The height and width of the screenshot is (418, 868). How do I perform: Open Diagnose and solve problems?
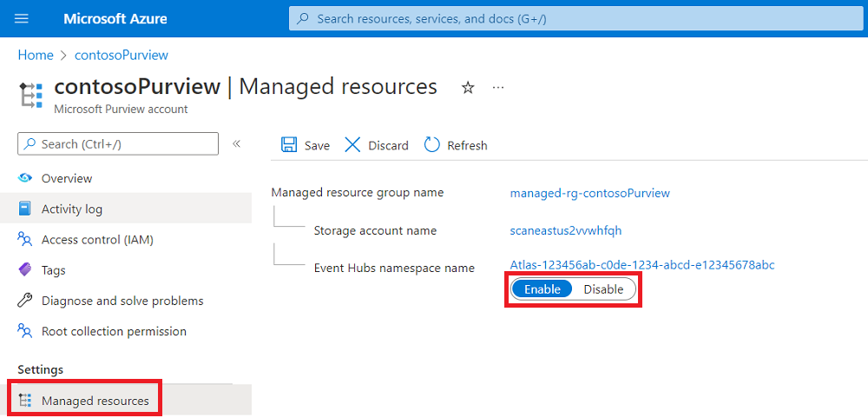click(122, 301)
